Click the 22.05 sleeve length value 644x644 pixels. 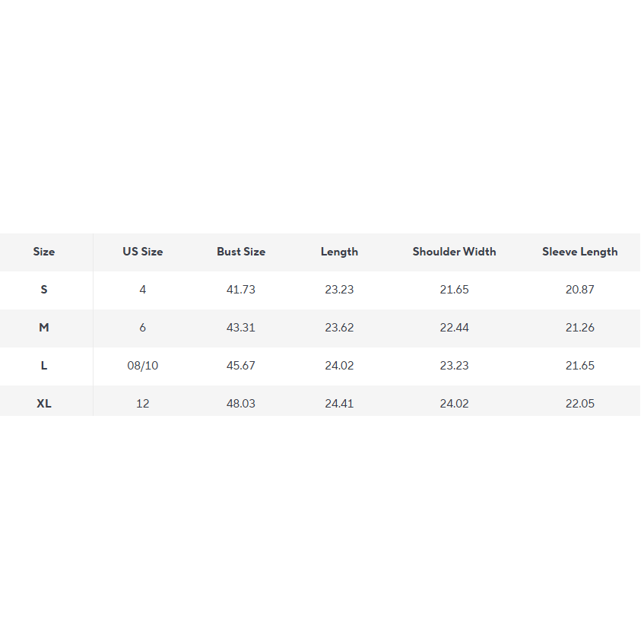[x=579, y=404]
